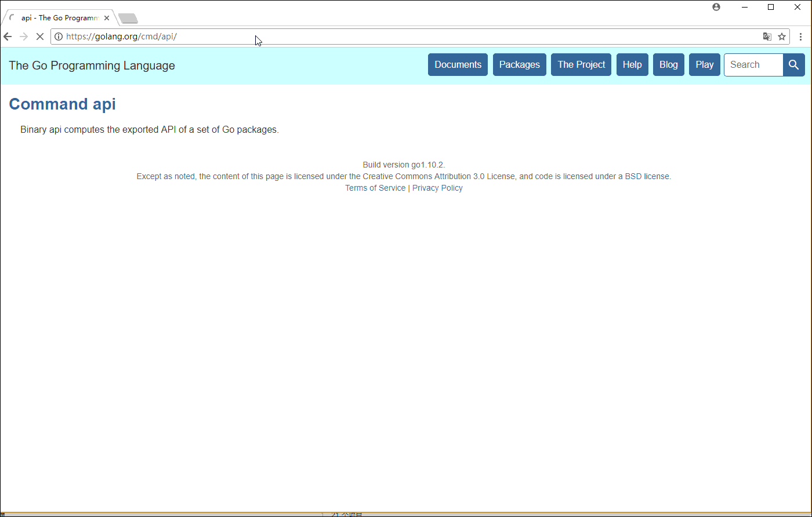Open the Packages menu

pos(520,65)
